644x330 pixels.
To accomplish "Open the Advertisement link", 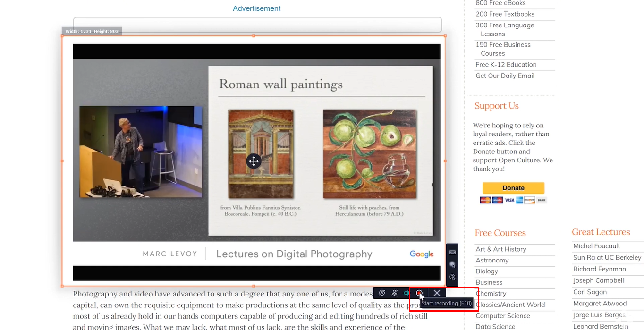I will pos(256,8).
